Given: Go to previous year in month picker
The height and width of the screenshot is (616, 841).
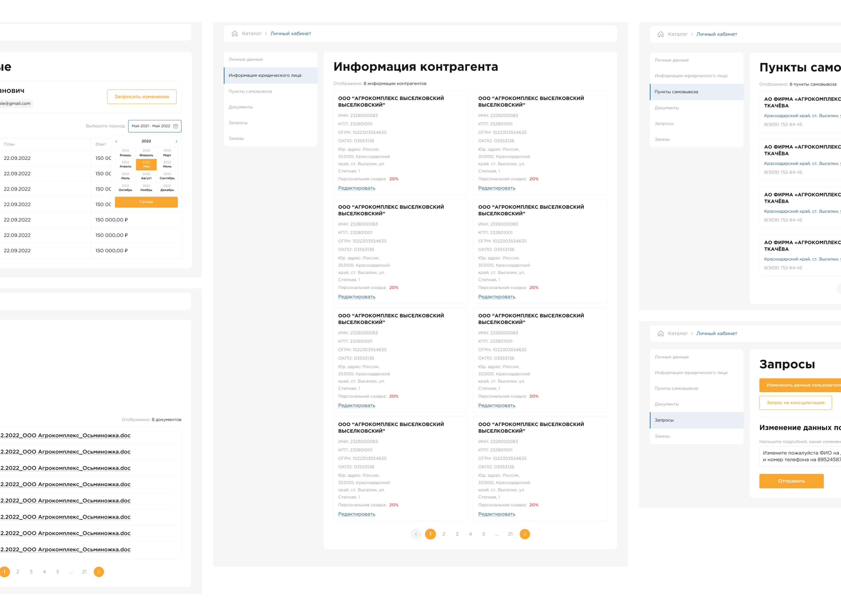Looking at the screenshot, I should [116, 141].
